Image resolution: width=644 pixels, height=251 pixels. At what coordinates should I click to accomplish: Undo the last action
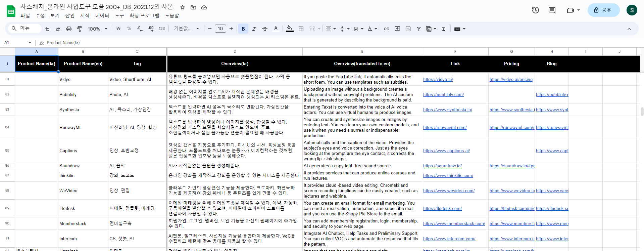pos(47,29)
